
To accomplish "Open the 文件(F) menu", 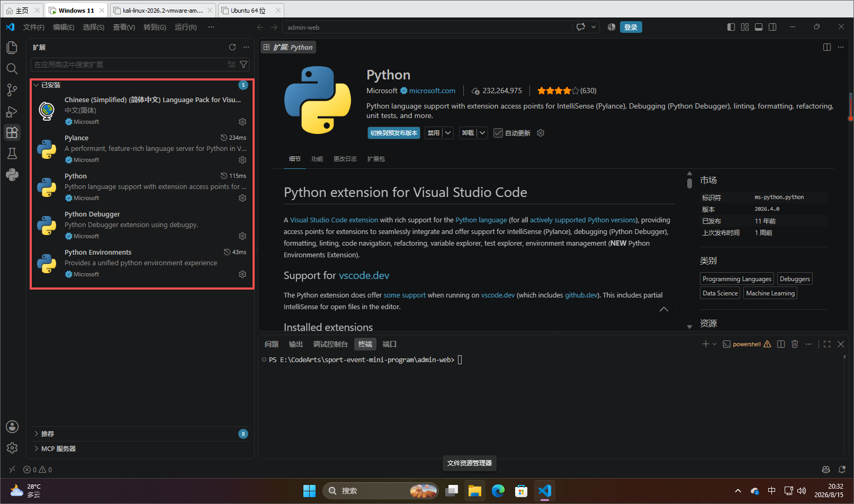I will tap(34, 27).
